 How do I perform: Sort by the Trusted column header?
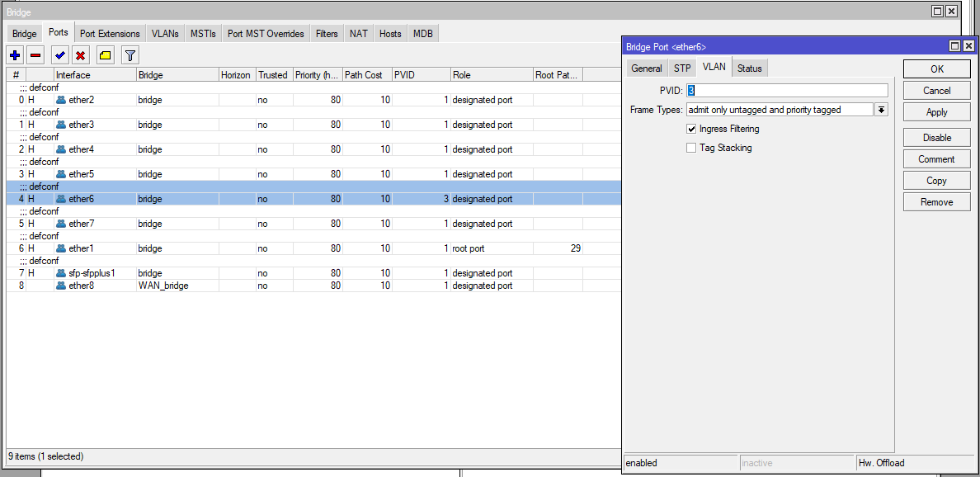tap(275, 75)
